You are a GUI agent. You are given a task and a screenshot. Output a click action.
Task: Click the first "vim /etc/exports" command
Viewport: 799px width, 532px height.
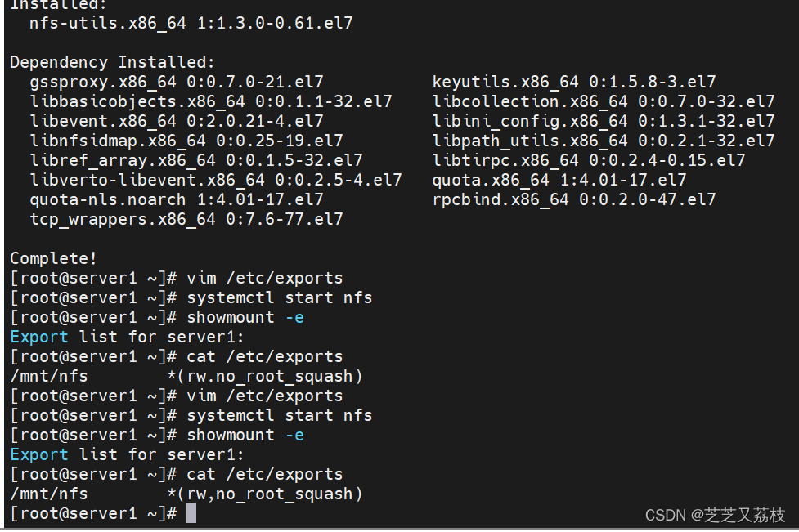coord(265,278)
